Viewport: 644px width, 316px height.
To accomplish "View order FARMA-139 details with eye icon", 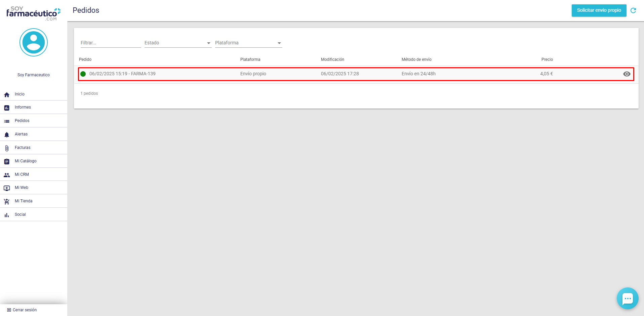I will coord(627,74).
